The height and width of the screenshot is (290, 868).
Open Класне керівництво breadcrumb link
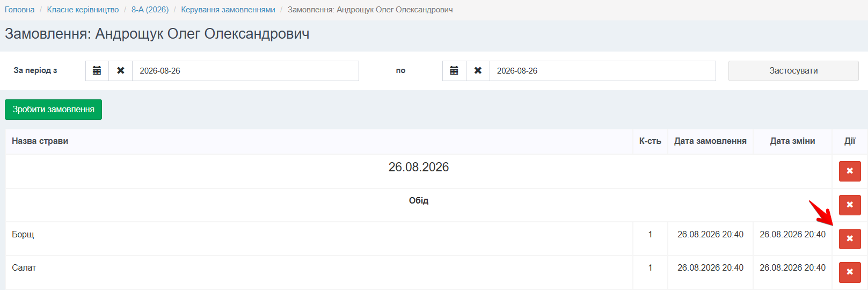click(x=83, y=10)
